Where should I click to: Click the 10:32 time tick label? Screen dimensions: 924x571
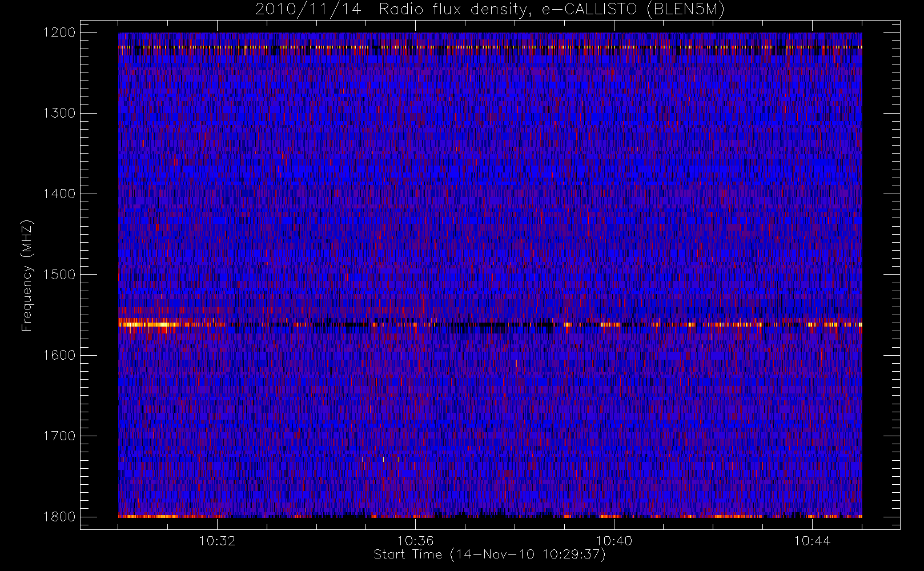point(217,541)
